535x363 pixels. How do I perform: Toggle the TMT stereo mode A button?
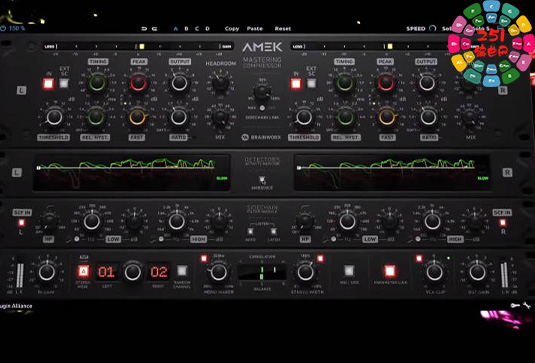pos(83,272)
